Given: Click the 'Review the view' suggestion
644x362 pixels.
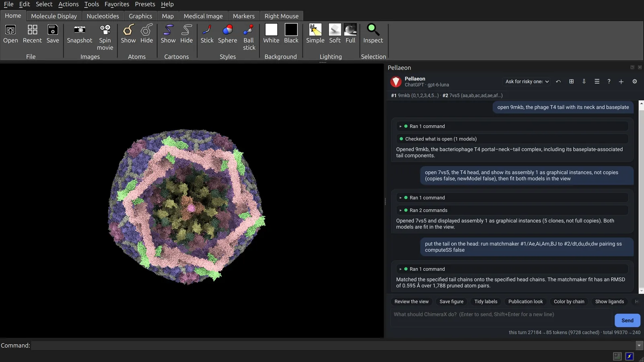Looking at the screenshot, I should pos(411,302).
